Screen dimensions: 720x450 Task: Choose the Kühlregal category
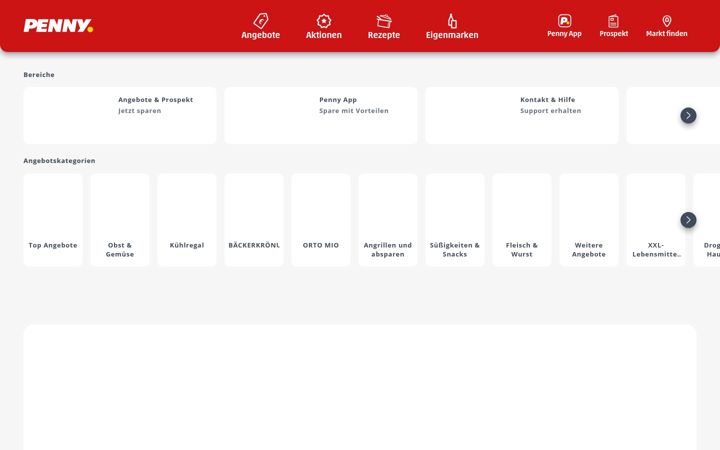point(187,220)
